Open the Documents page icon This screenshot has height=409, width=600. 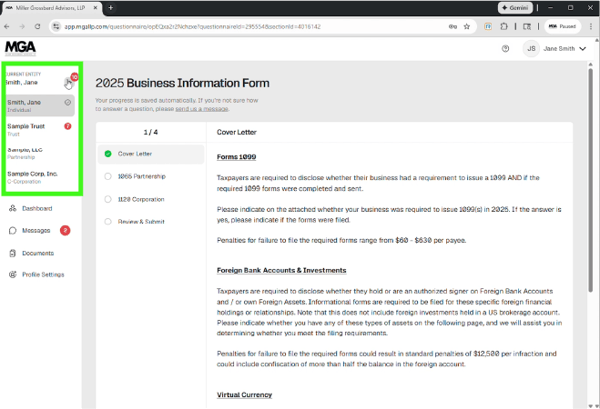pyautogui.click(x=13, y=253)
